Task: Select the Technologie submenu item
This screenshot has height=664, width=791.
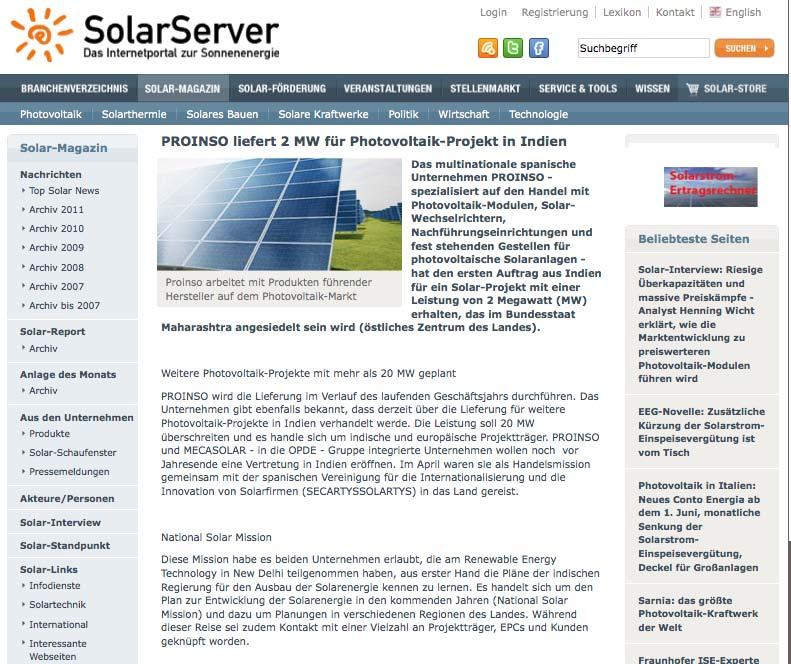Action: pos(538,114)
